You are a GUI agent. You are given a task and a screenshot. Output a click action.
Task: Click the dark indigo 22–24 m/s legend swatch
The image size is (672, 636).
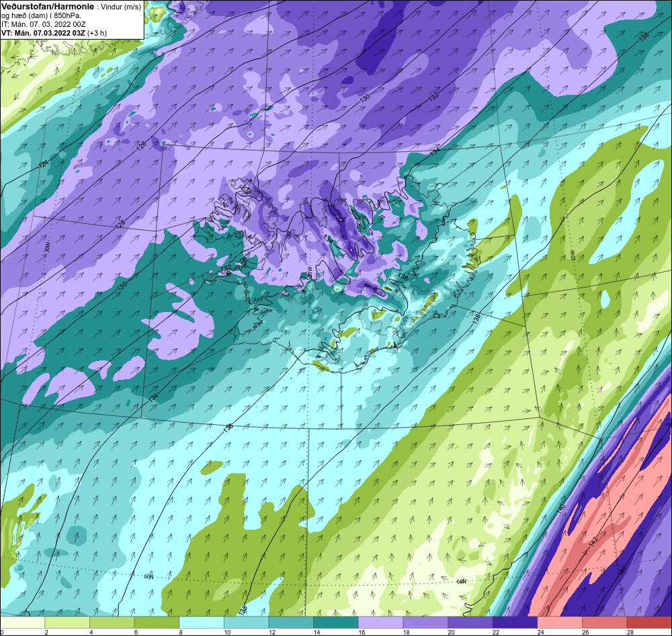515,623
